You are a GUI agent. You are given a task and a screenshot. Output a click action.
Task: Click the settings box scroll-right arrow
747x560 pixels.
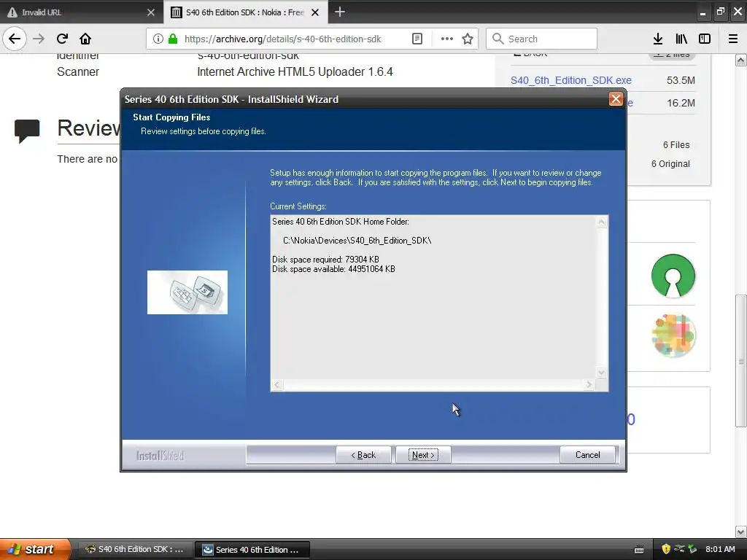pyautogui.click(x=589, y=384)
